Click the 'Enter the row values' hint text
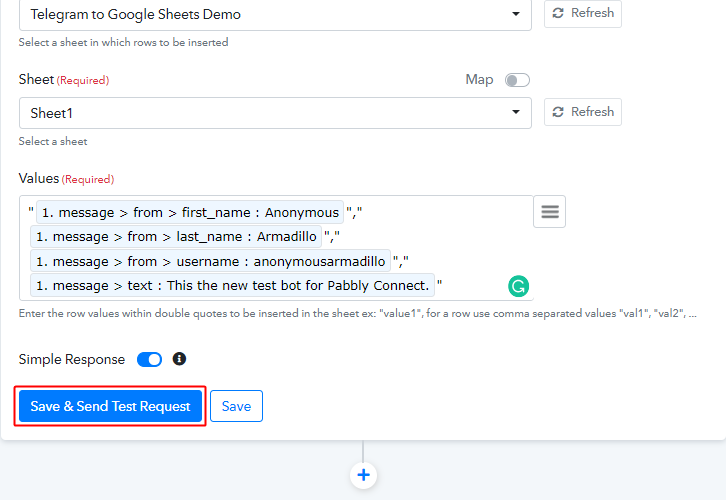This screenshot has height=500, width=726. pos(357,313)
